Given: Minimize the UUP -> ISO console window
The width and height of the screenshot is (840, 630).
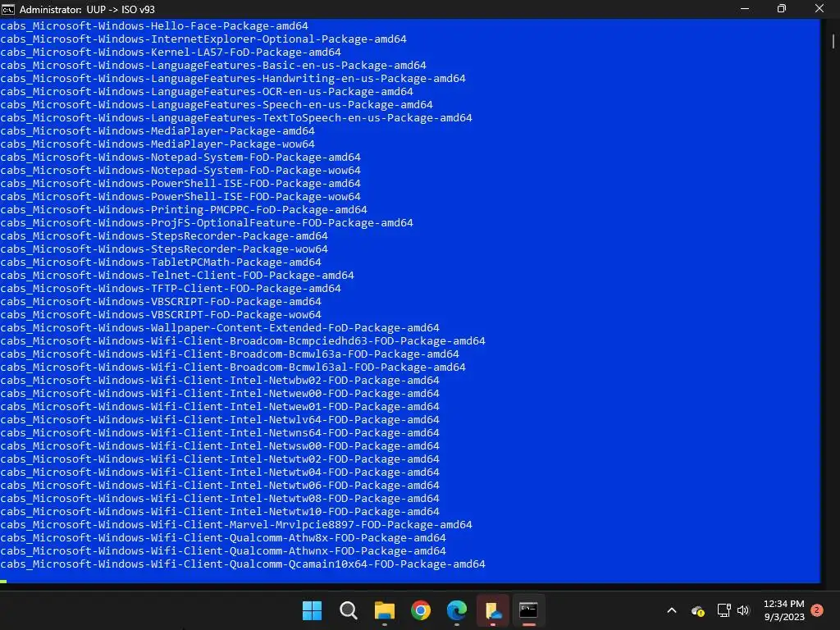Looking at the screenshot, I should coord(745,8).
